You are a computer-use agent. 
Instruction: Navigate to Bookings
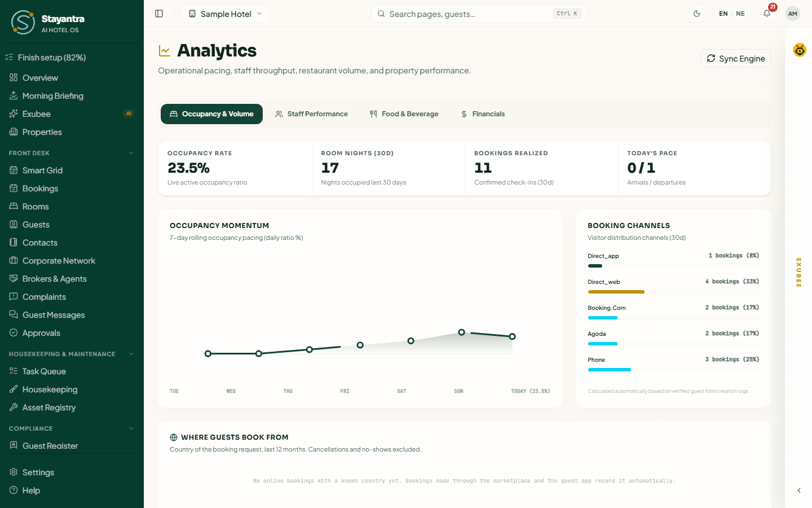(72, 189)
